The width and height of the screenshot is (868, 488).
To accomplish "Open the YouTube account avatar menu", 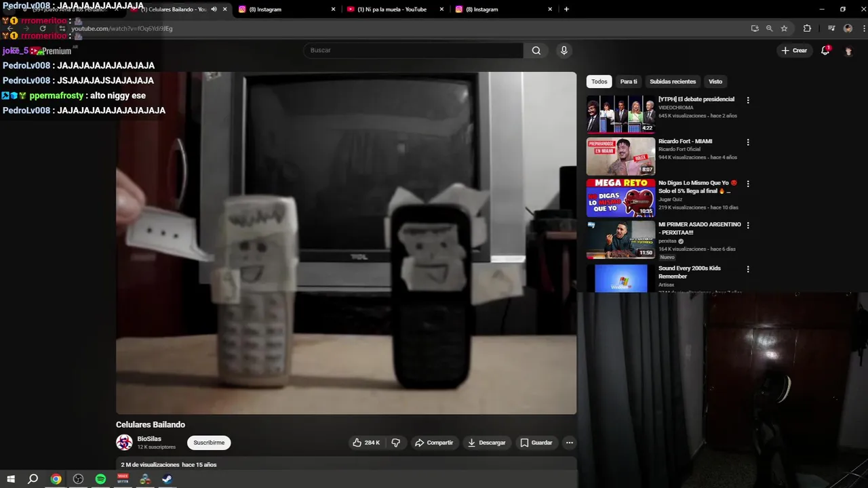I will click(x=848, y=51).
